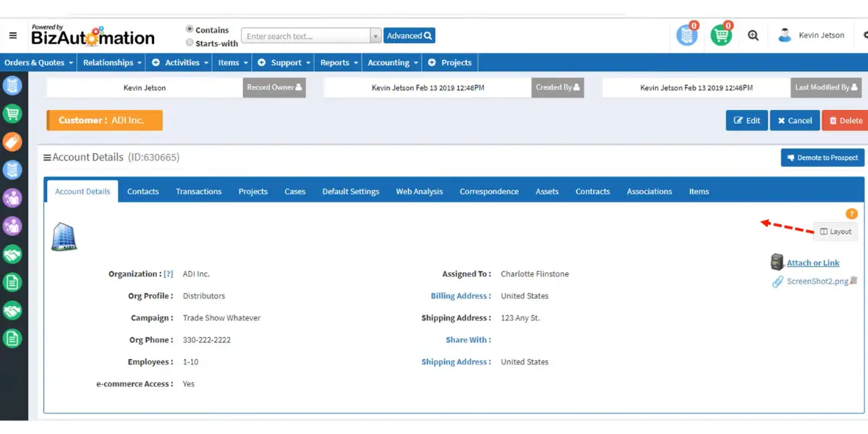
Task: Open the settings gear icon in header
Action: [866, 35]
